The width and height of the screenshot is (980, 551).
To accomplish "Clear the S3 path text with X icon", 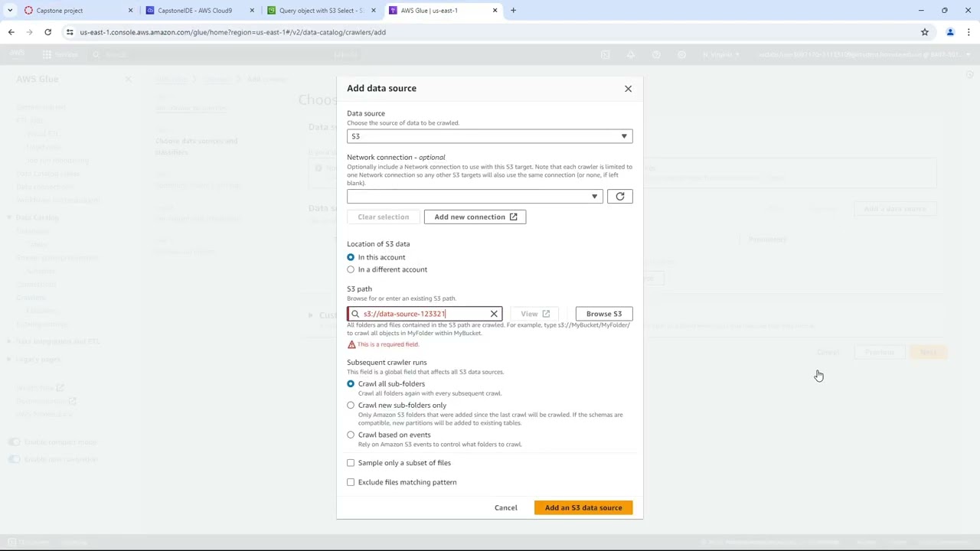I will coord(494,314).
